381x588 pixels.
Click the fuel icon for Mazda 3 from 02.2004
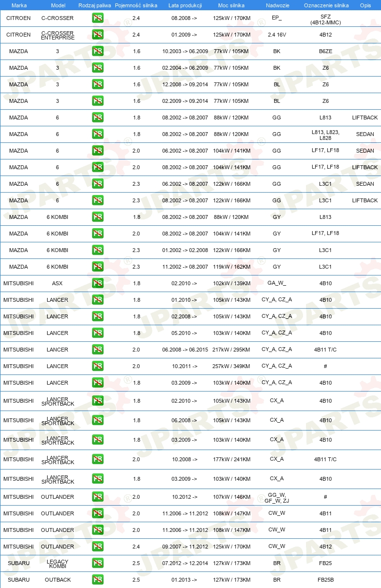click(97, 68)
